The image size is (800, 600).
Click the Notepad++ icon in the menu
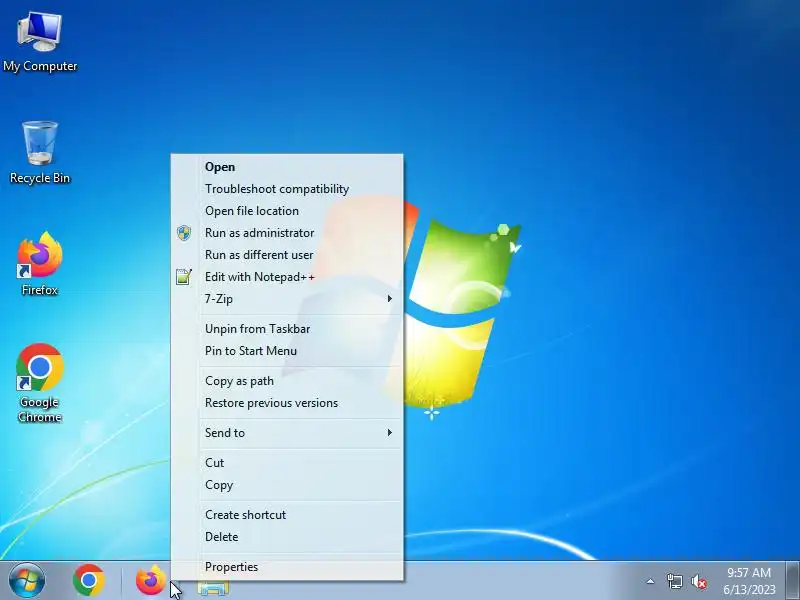184,277
